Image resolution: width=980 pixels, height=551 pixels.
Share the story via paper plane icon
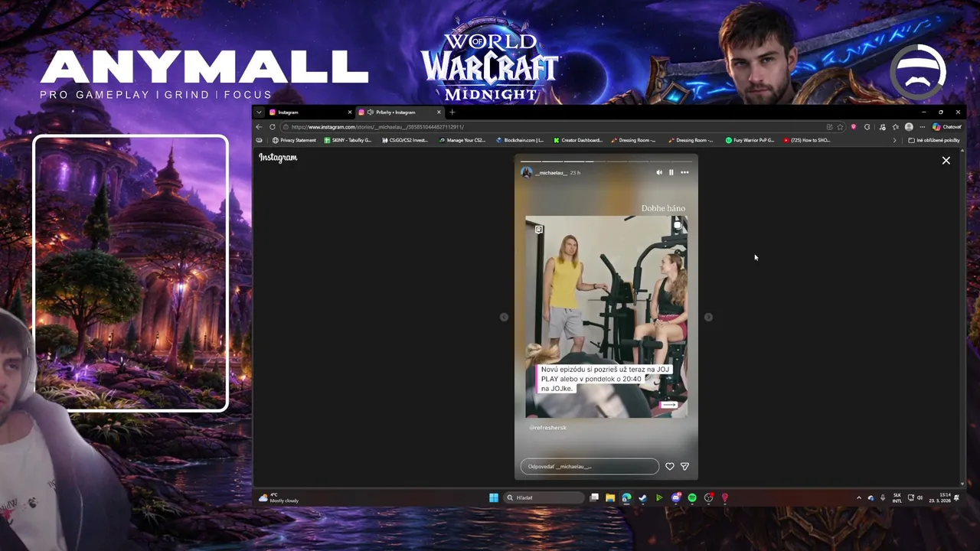click(x=684, y=466)
